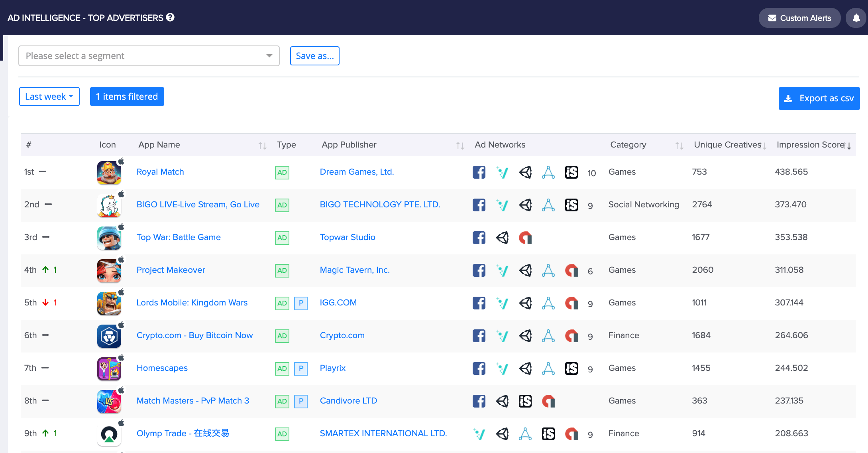Screen dimensions: 868x453
Task: Open the Olymp Trade app link
Action: pyautogui.click(x=183, y=433)
